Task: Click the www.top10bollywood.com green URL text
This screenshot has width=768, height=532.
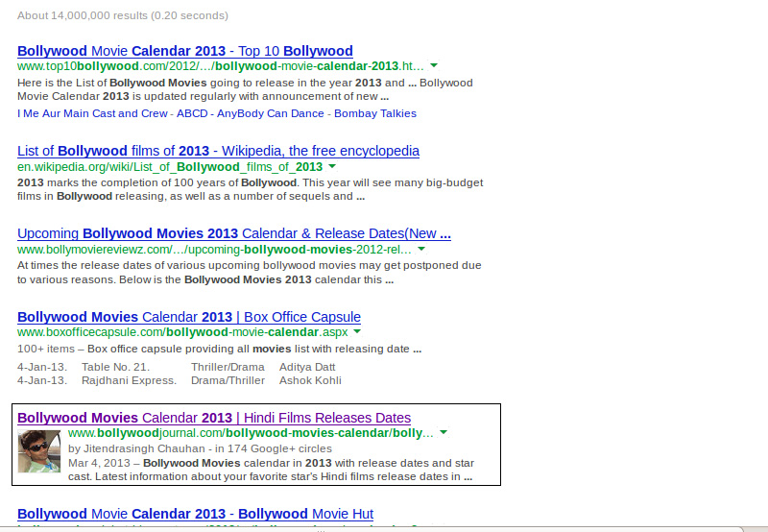Action: [221, 66]
